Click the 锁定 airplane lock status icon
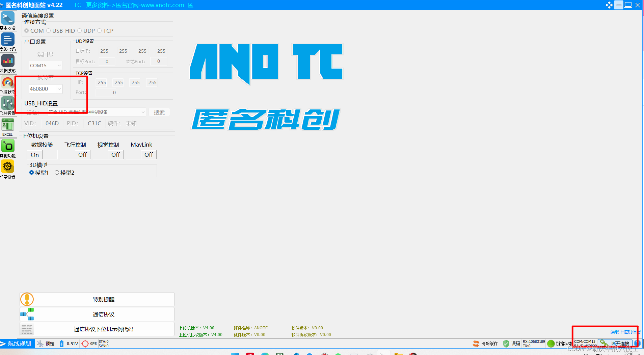The image size is (644, 355). point(40,344)
